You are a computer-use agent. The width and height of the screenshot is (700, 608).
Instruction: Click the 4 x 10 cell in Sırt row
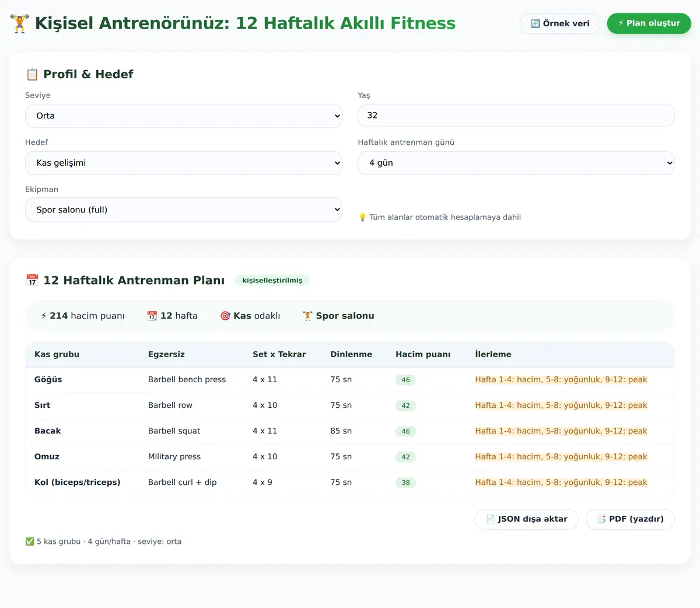click(x=265, y=405)
